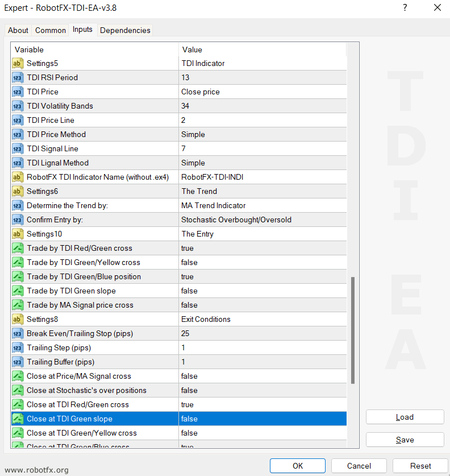Click the string icon next to Settings6
The width and height of the screenshot is (450, 476).
[18, 191]
